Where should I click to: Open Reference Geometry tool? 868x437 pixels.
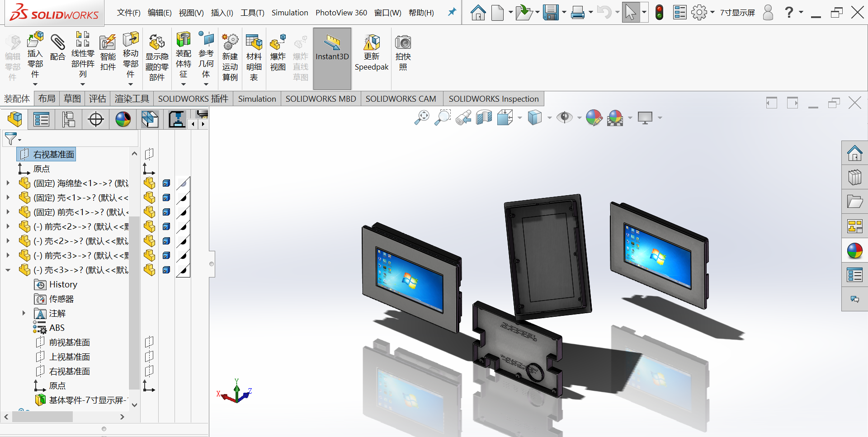[x=206, y=39]
